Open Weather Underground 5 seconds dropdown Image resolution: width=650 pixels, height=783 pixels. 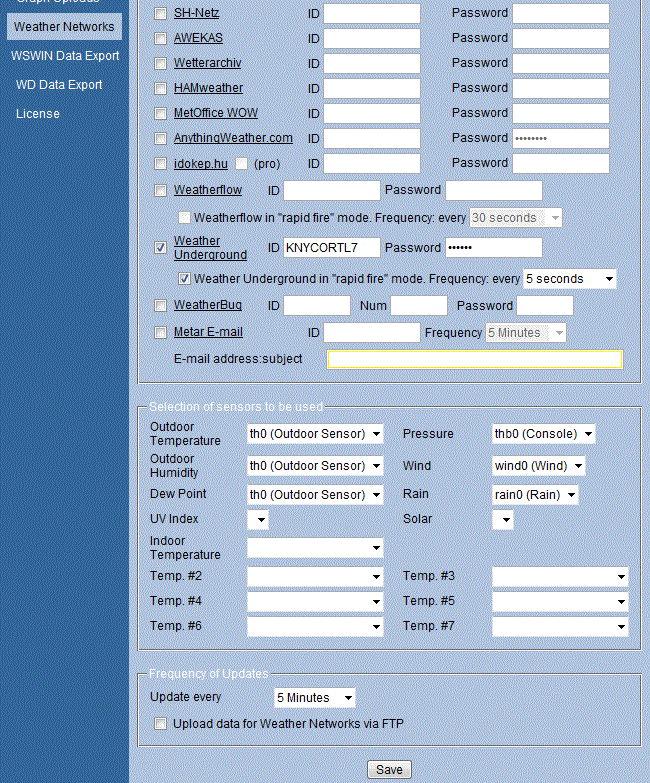click(x=570, y=279)
